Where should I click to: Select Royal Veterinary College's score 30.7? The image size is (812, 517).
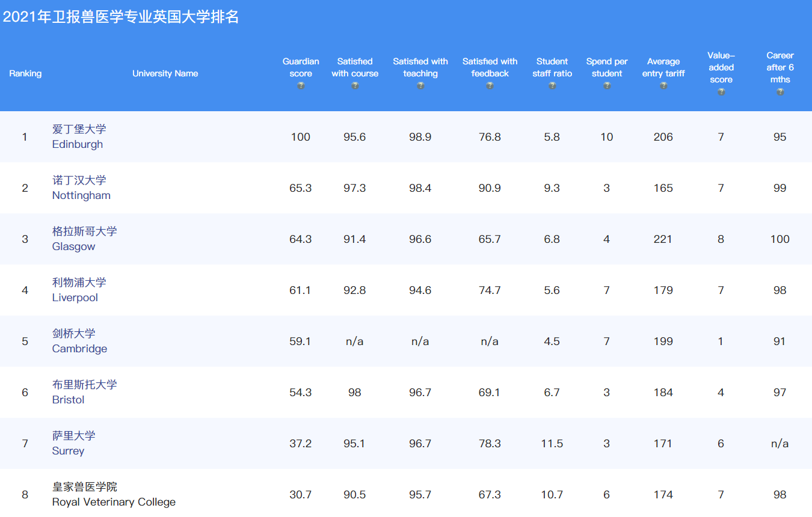[301, 495]
